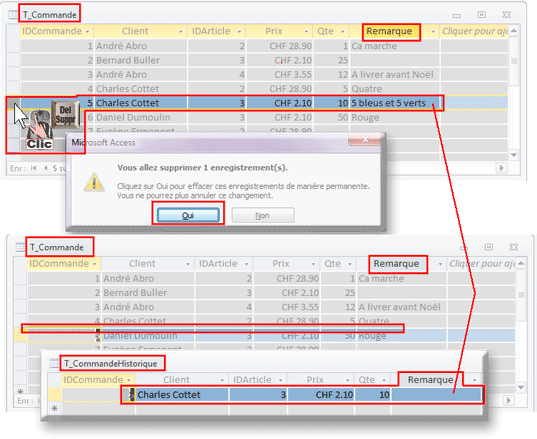Click the table icon beside the top T_Commande title

pyautogui.click(x=13, y=14)
